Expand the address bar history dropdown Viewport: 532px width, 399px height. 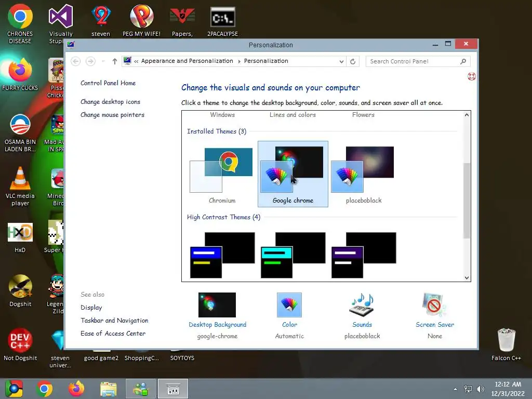(341, 61)
